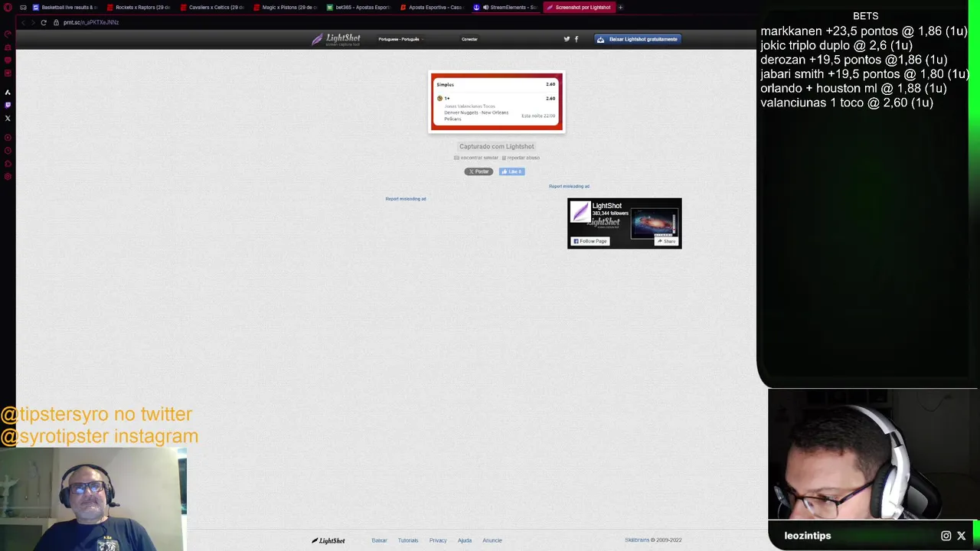Click the markkanen +23,5 pontos bet line

(x=864, y=31)
